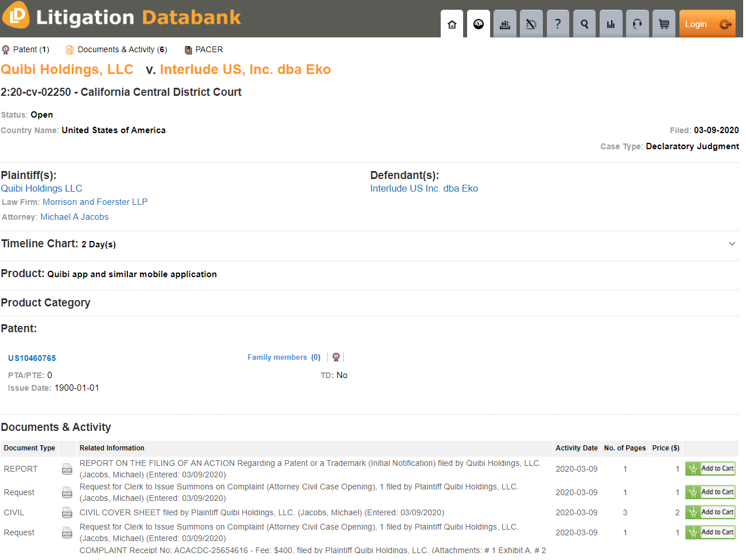Screen dimensions: 746x560
Task: Open the bar chart statistics icon
Action: [611, 24]
